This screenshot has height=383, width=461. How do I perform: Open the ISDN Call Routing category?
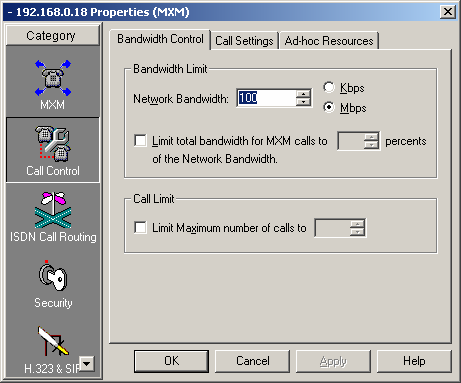coord(53,217)
